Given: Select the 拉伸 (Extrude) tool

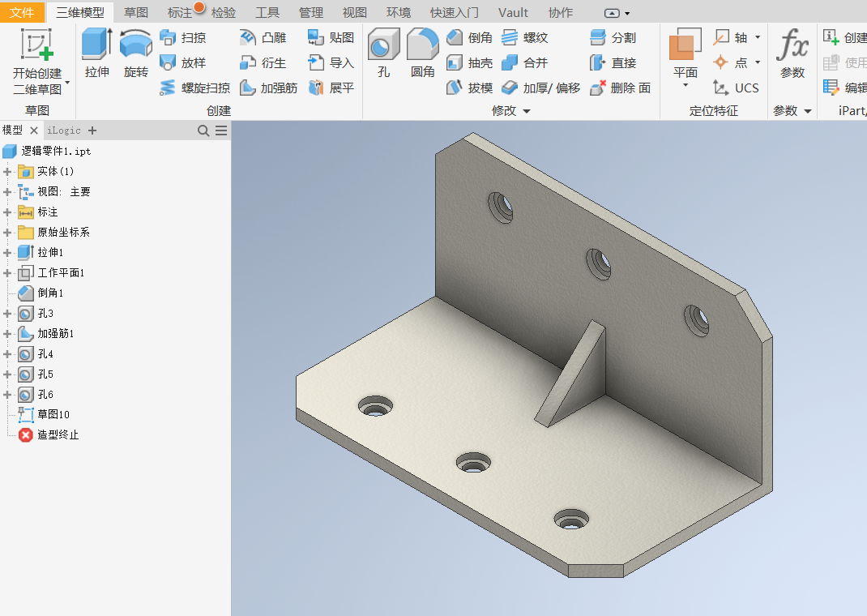Looking at the screenshot, I should point(96,53).
